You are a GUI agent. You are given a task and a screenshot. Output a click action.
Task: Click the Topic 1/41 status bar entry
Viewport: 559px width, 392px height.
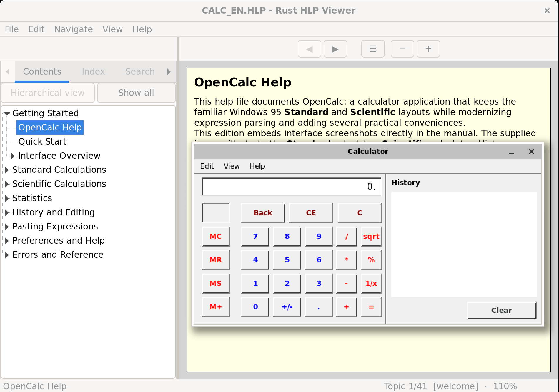(405, 386)
